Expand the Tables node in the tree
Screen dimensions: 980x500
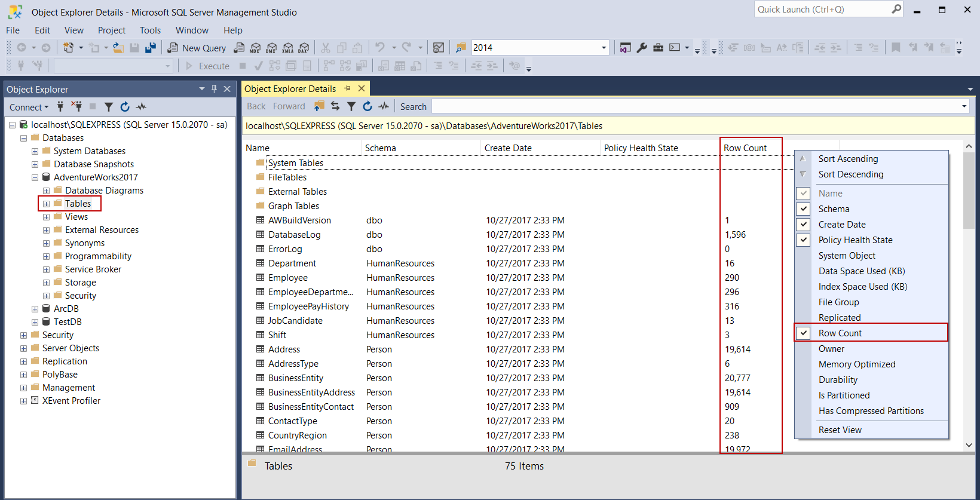(46, 204)
